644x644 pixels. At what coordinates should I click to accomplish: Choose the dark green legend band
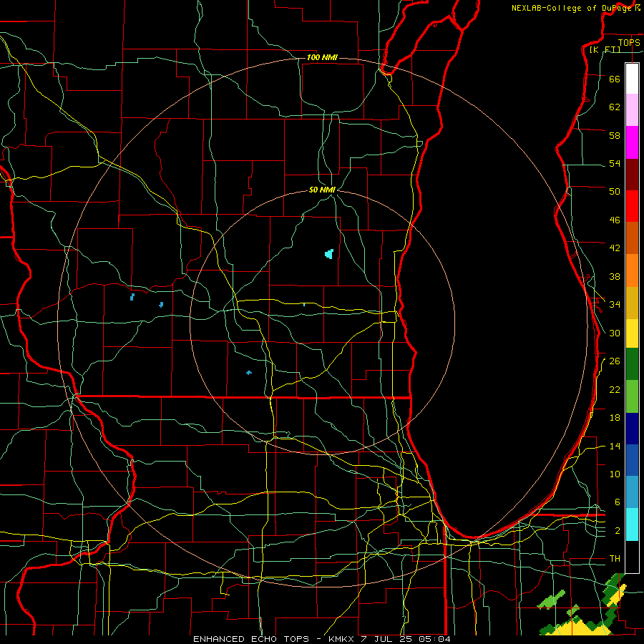click(x=632, y=364)
